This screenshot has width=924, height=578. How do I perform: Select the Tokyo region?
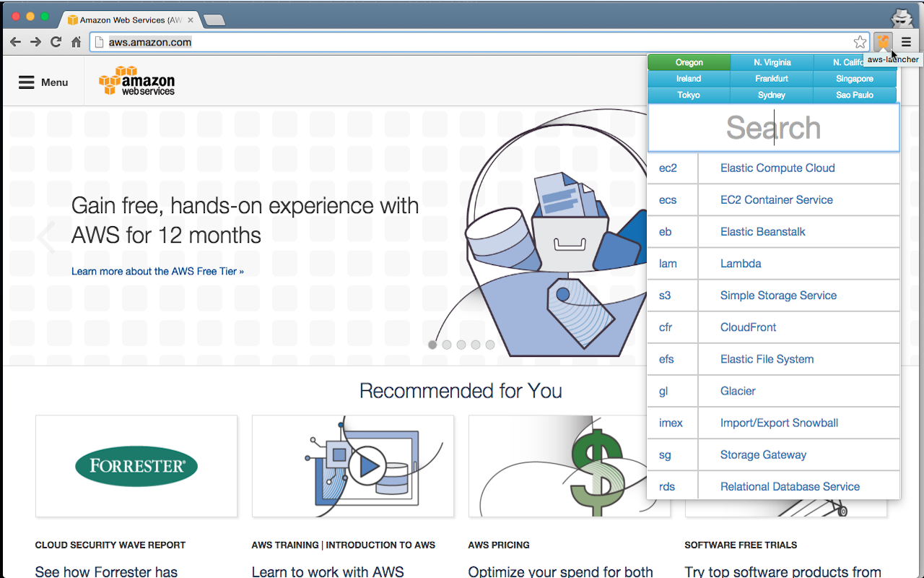tap(689, 95)
